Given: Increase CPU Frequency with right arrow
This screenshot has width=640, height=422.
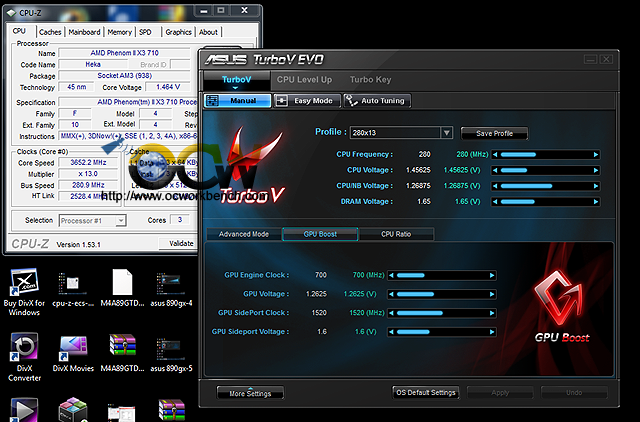Looking at the screenshot, I should click(x=596, y=155).
